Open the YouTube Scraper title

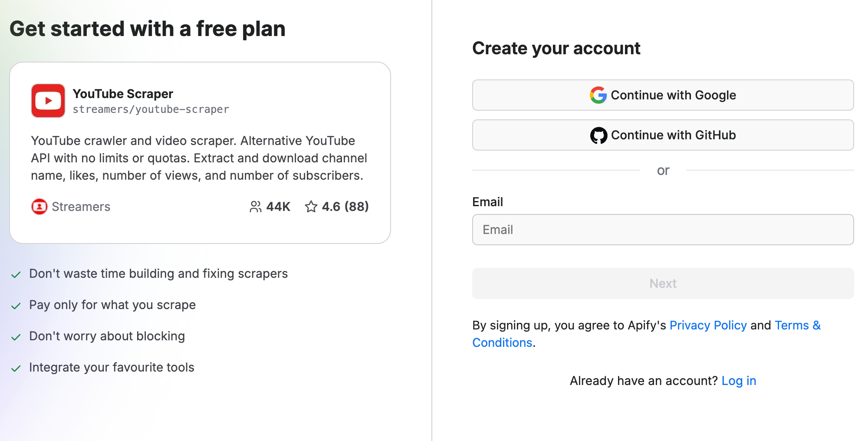pyautogui.click(x=123, y=94)
